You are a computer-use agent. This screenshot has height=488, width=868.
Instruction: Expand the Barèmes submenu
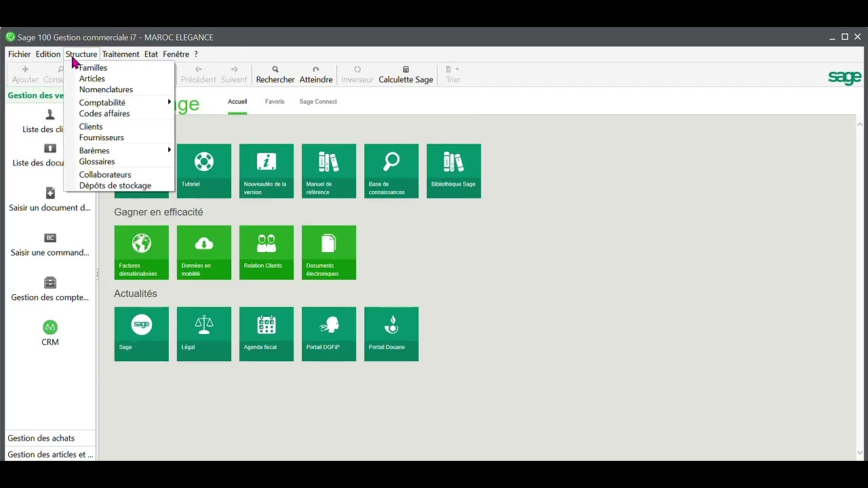click(119, 150)
